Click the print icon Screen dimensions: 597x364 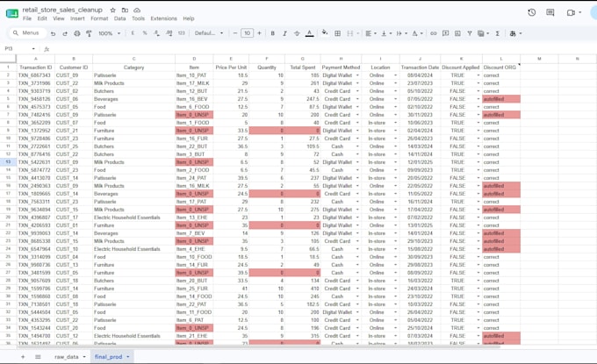pyautogui.click(x=77, y=33)
